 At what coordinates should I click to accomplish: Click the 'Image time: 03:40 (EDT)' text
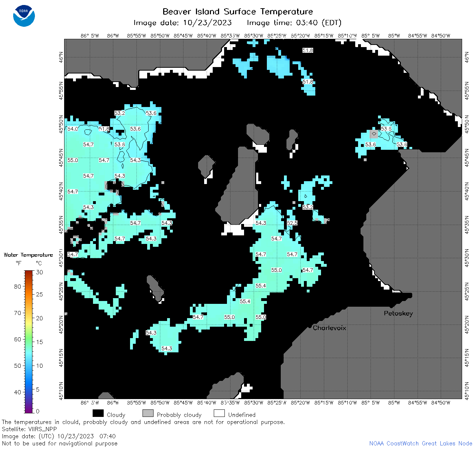294,23
